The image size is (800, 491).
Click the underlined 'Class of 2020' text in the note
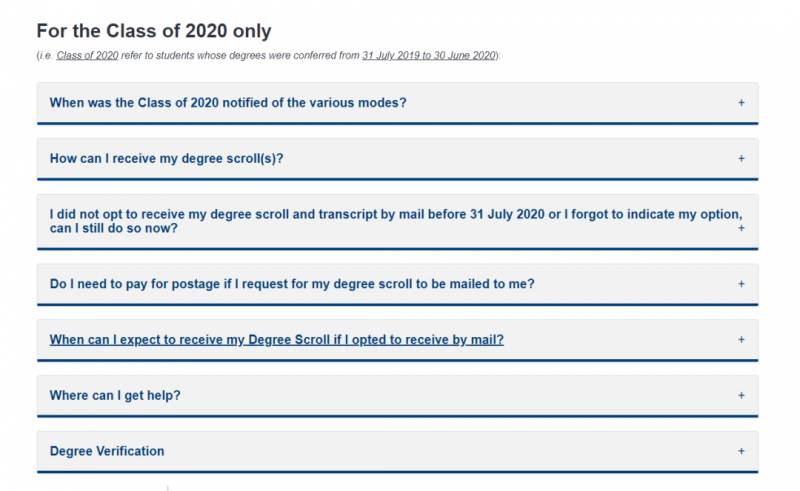(x=86, y=56)
